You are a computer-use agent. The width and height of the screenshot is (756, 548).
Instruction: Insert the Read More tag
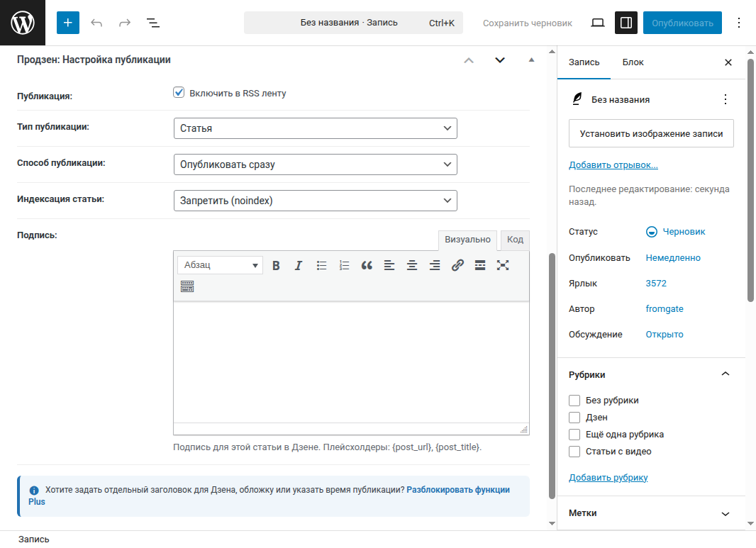pos(480,266)
